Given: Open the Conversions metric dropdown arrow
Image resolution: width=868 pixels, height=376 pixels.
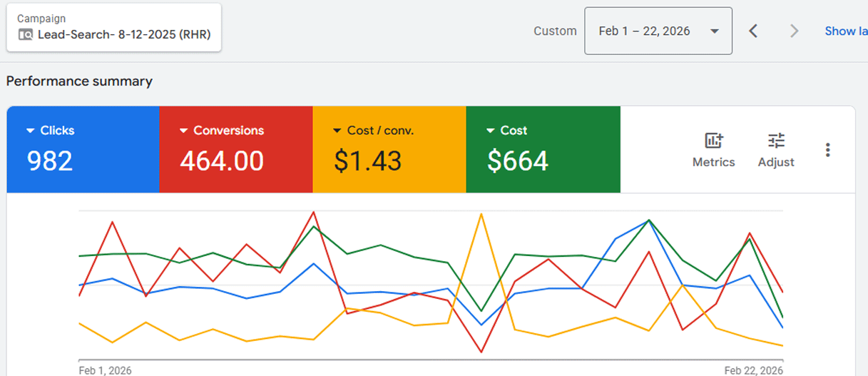Looking at the screenshot, I should (184, 131).
